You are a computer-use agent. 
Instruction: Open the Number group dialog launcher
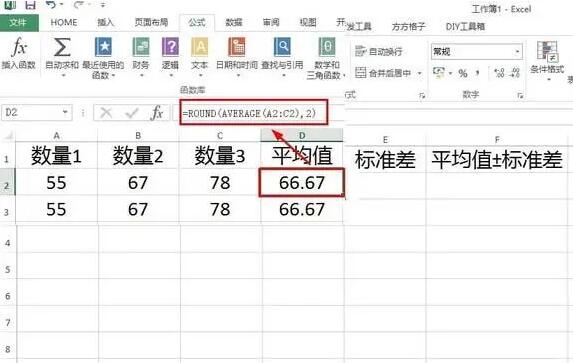(x=520, y=96)
